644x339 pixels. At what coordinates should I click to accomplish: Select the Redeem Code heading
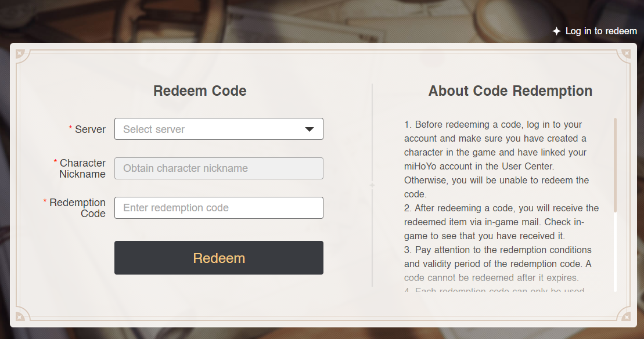pyautogui.click(x=200, y=91)
